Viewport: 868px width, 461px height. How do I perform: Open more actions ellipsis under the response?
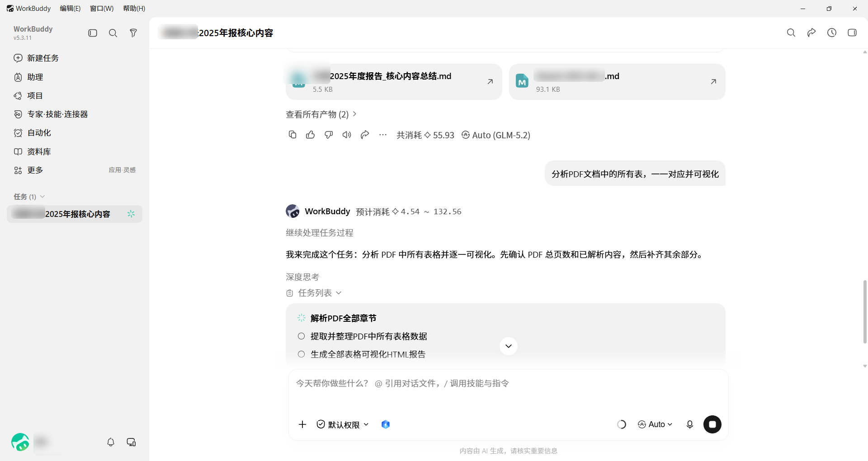tap(383, 135)
